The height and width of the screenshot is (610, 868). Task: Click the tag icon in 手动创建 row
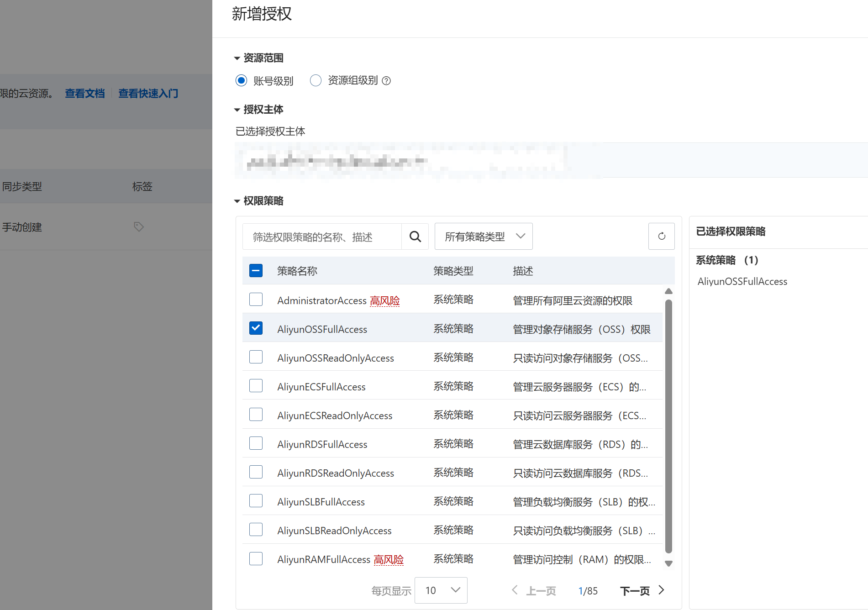point(139,226)
